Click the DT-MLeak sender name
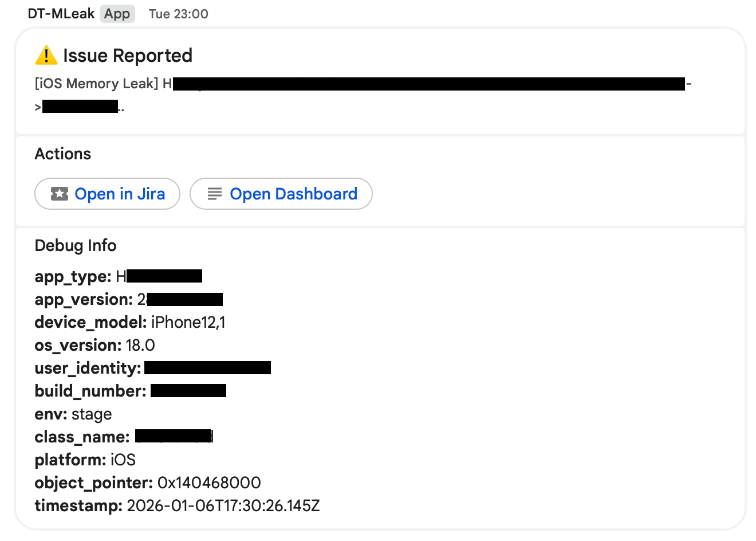This screenshot has height=541, width=756. tap(61, 14)
